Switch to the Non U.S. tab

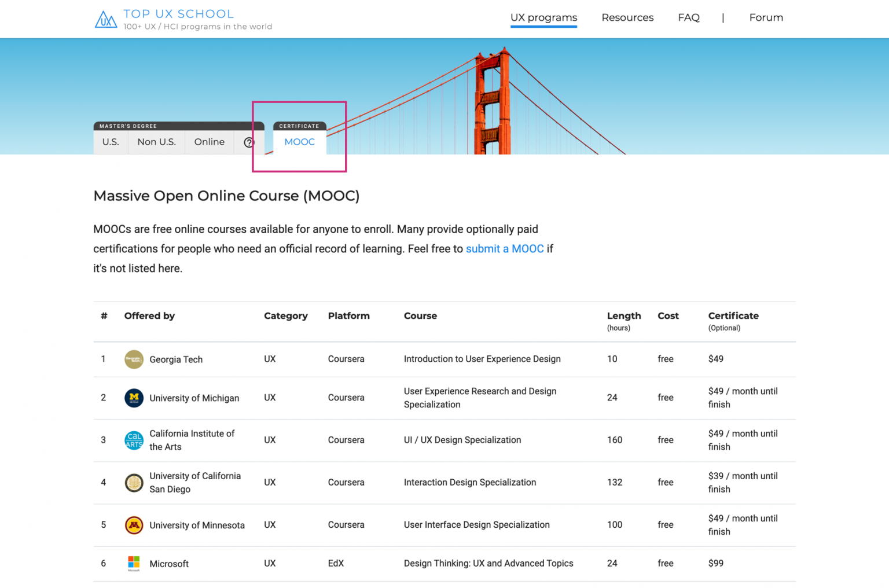(x=156, y=142)
